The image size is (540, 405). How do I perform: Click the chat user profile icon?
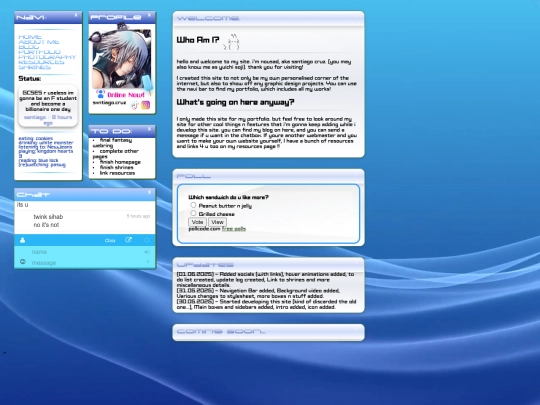22,240
